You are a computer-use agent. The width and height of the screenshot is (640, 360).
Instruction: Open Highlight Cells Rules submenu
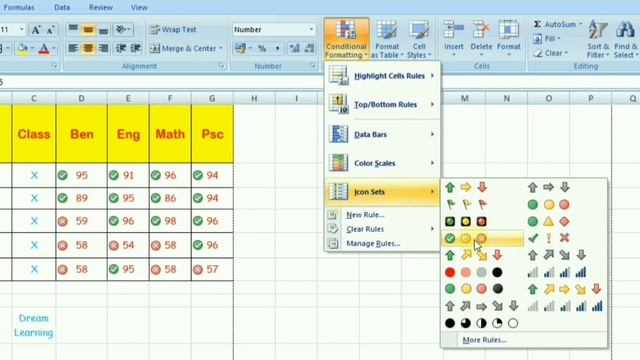pyautogui.click(x=382, y=76)
